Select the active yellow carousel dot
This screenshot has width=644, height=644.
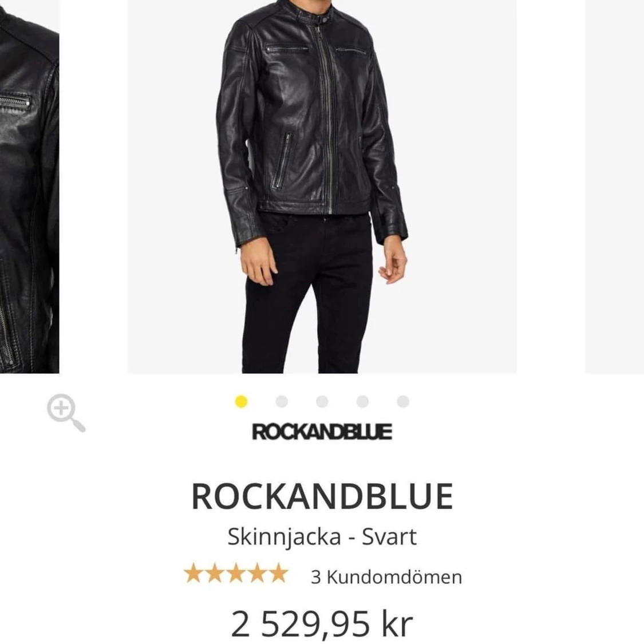coord(240,402)
